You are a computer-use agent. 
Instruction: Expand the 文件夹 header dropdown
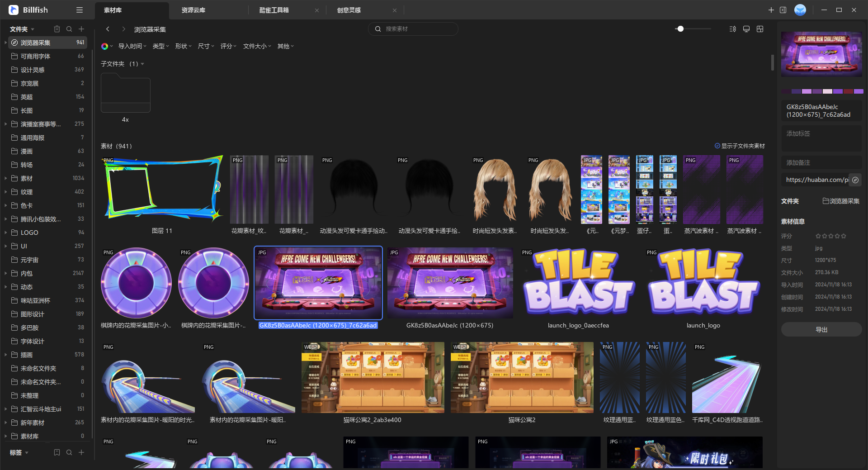click(x=33, y=29)
